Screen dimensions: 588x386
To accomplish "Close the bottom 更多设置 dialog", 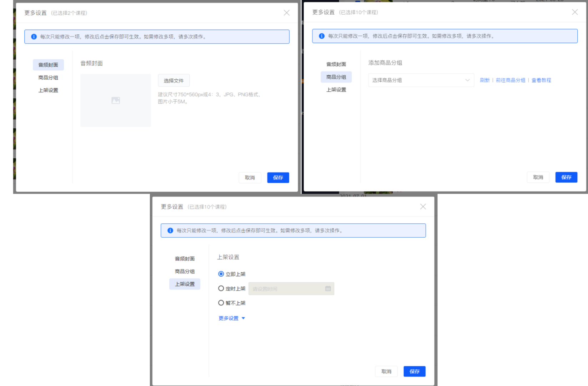I will click(x=423, y=207).
